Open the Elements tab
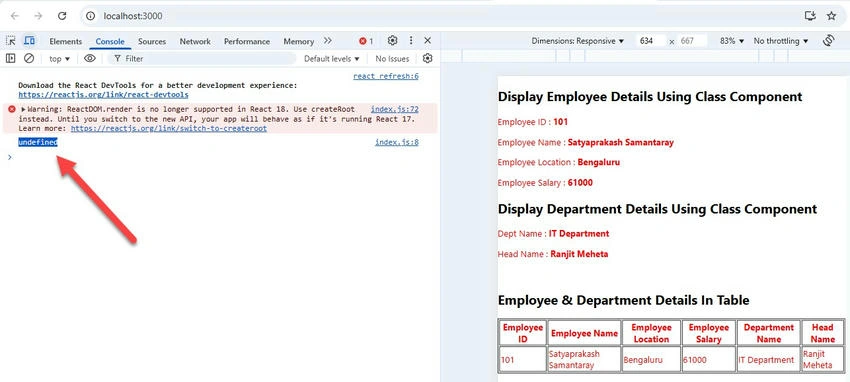The height and width of the screenshot is (382, 850). click(66, 41)
